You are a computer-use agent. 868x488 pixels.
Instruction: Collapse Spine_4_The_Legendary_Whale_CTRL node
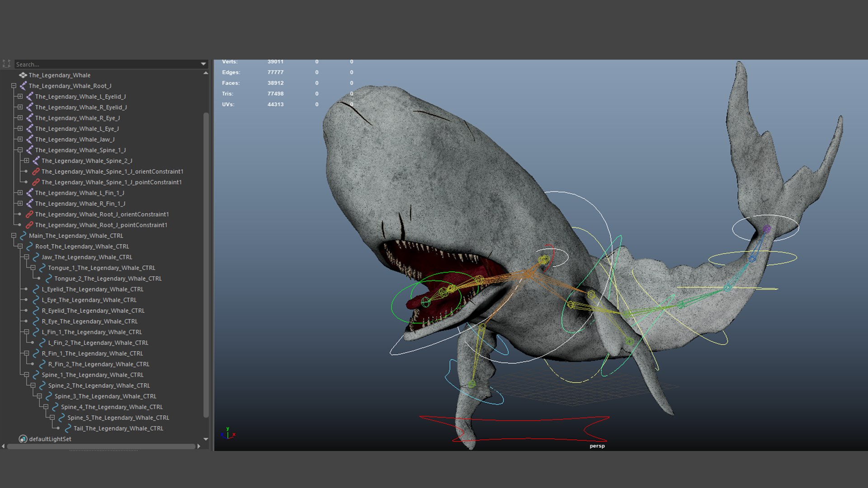46,407
